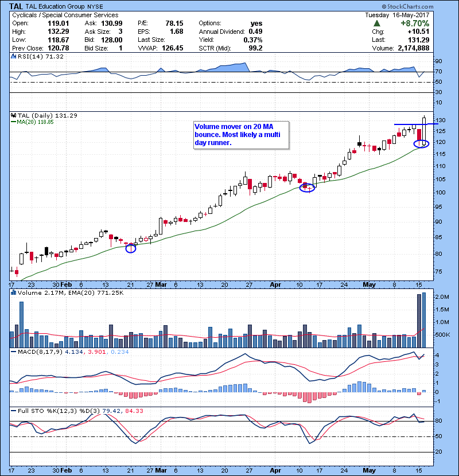
Task: Click the 'Volume 2.17M, EMA(20) 771.25K' label
Action: coord(71,292)
